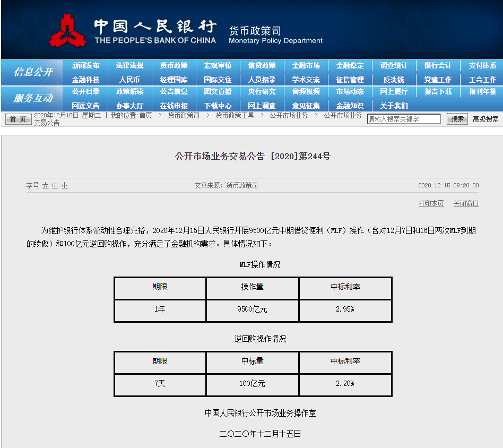Open 法律法规 navigation item
The image size is (503, 448).
tap(129, 65)
